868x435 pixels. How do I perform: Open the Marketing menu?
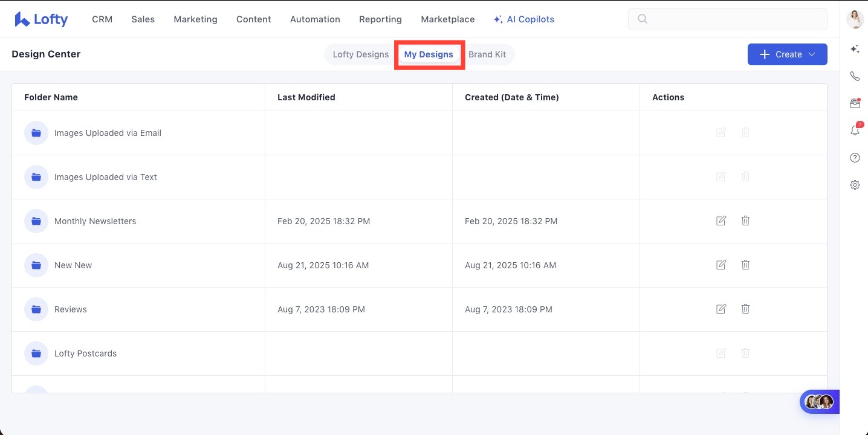click(x=195, y=19)
